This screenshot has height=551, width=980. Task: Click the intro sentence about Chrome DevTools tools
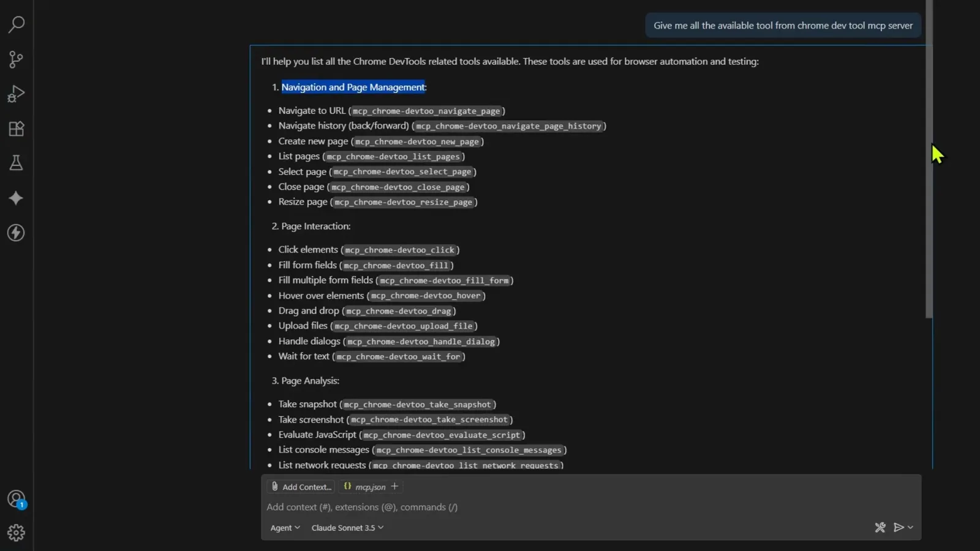click(510, 61)
